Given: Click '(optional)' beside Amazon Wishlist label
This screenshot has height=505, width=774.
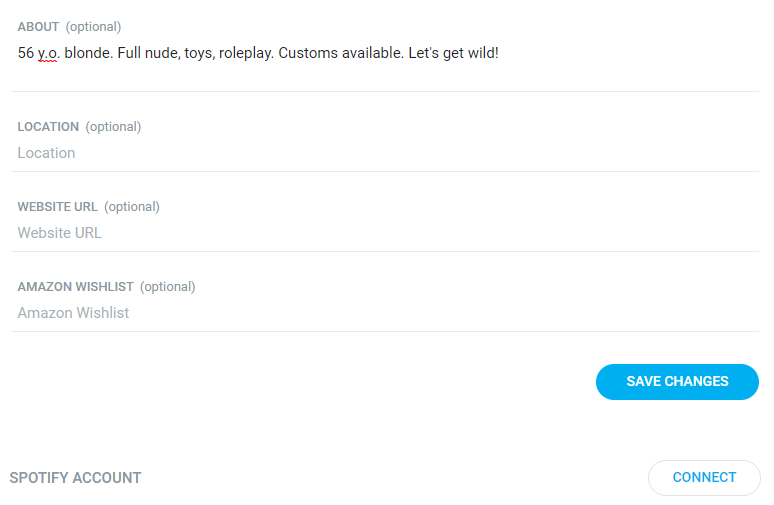Looking at the screenshot, I should 168,287.
